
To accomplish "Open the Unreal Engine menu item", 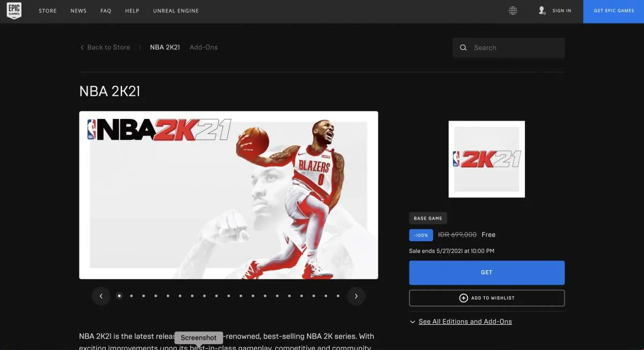I will point(175,11).
